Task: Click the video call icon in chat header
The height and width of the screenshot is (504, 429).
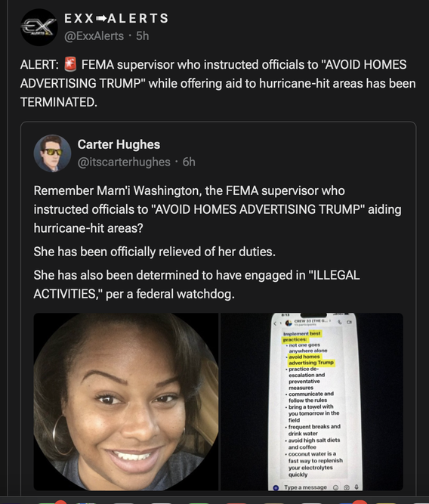Action: [349, 322]
